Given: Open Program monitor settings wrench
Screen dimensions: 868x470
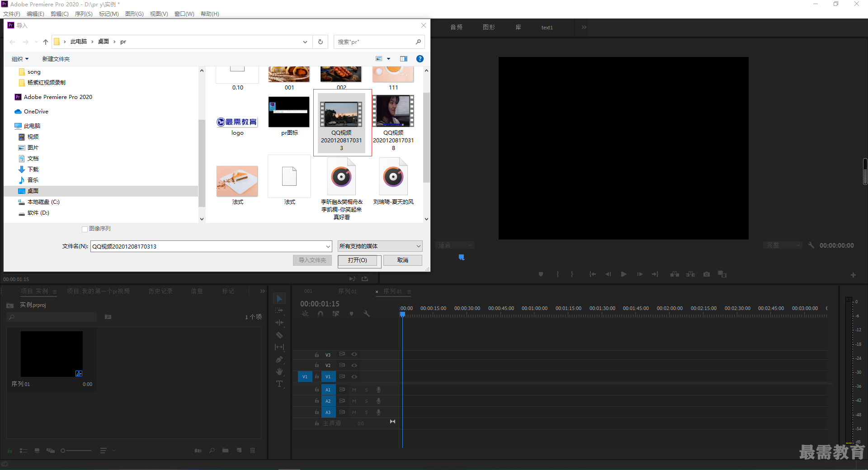Looking at the screenshot, I should click(811, 245).
